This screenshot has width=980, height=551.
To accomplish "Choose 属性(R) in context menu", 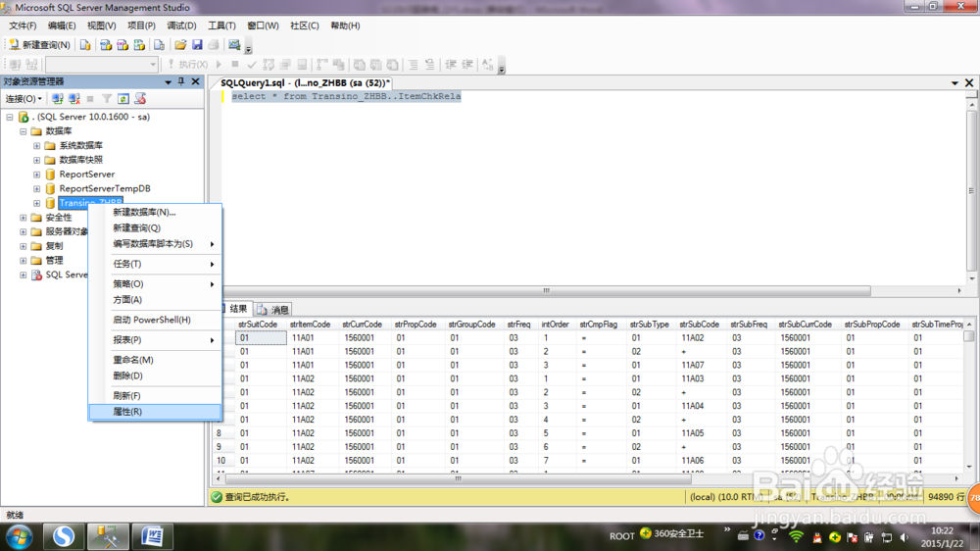I will pos(155,412).
